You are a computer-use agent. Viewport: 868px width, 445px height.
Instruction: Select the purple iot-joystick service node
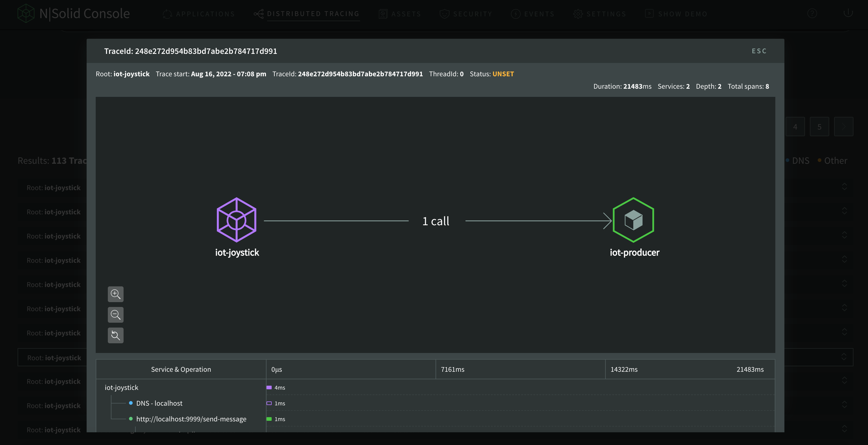click(x=237, y=220)
